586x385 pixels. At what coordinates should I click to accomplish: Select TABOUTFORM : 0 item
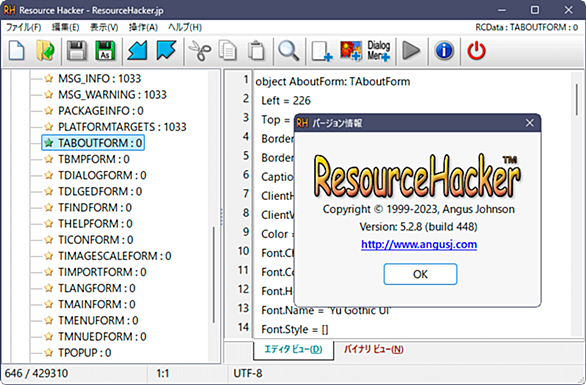coord(93,143)
